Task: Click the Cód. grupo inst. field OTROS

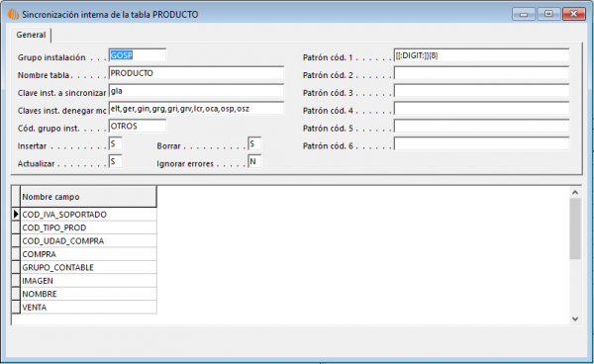Action: (138, 127)
